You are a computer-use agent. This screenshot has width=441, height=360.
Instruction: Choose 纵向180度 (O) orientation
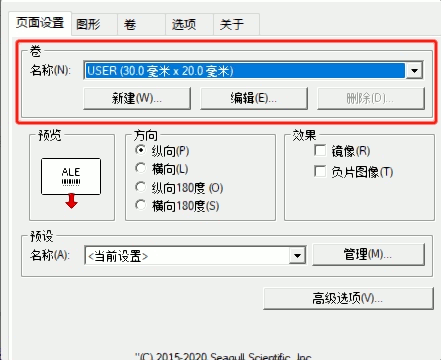click(x=141, y=187)
